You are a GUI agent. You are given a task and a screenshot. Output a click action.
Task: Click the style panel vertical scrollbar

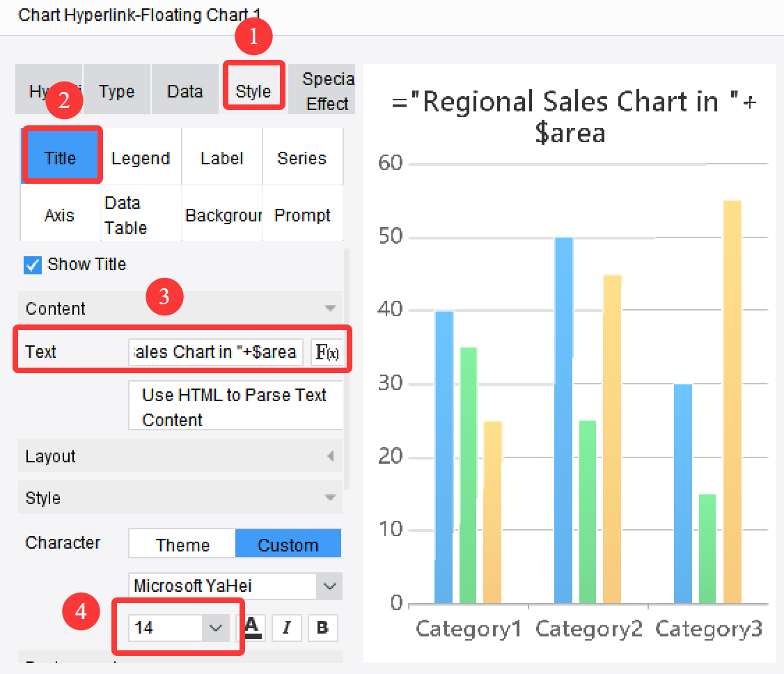pyautogui.click(x=347, y=370)
